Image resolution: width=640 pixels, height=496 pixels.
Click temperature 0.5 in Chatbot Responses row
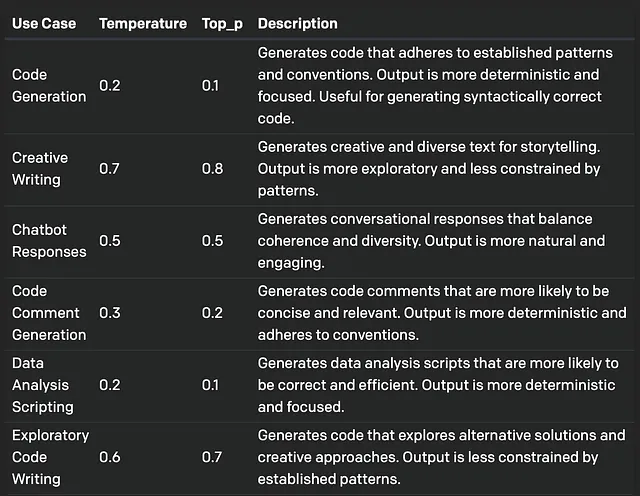click(x=110, y=241)
